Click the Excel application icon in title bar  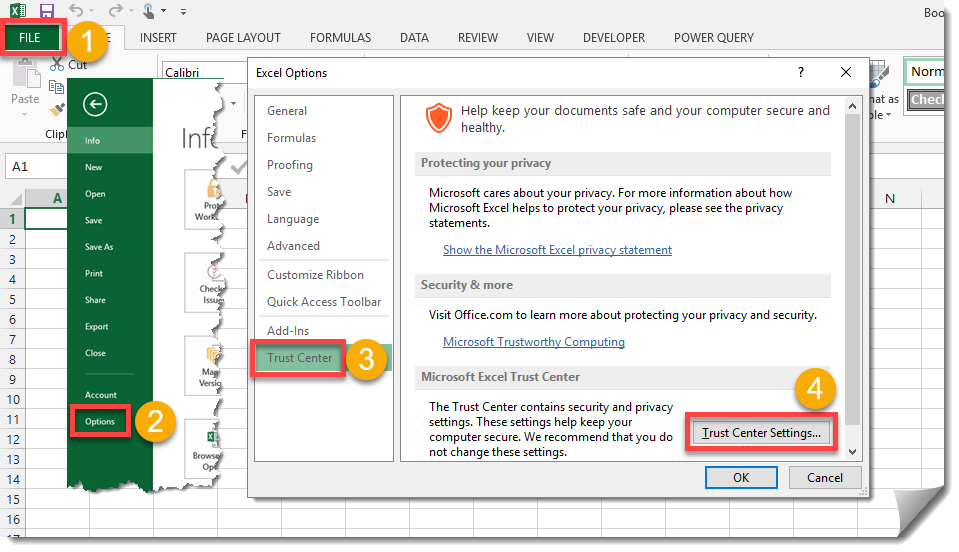[18, 10]
